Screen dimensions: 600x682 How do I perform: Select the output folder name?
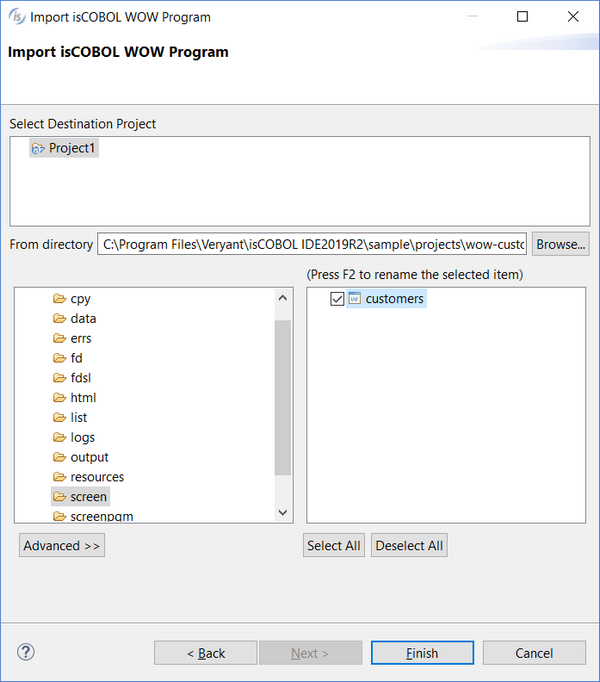89,458
